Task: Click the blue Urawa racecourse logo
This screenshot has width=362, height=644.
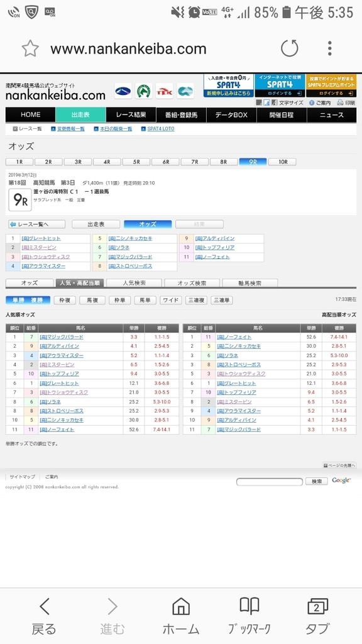Action: 123,91
